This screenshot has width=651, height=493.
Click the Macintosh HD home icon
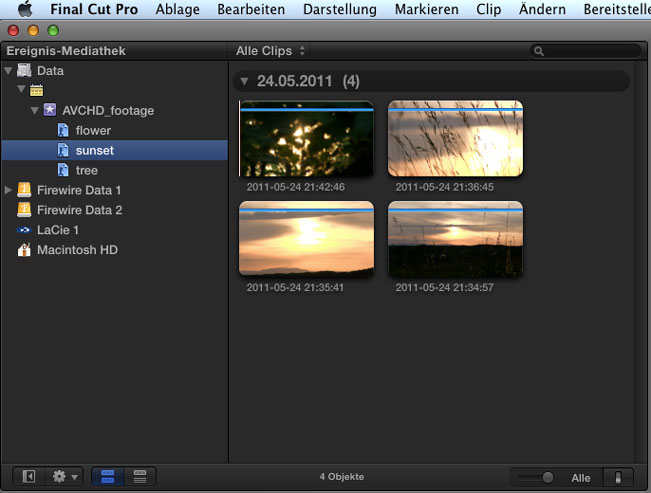click(24, 250)
